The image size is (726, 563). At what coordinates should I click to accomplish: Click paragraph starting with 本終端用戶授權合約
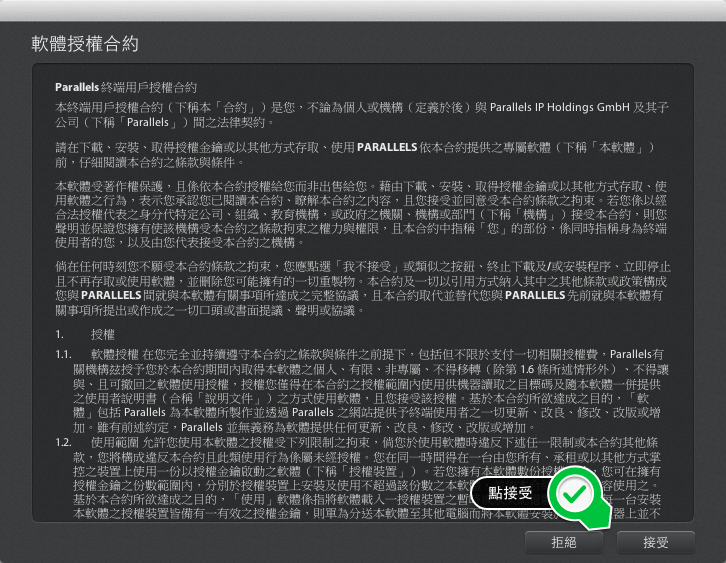click(362, 115)
